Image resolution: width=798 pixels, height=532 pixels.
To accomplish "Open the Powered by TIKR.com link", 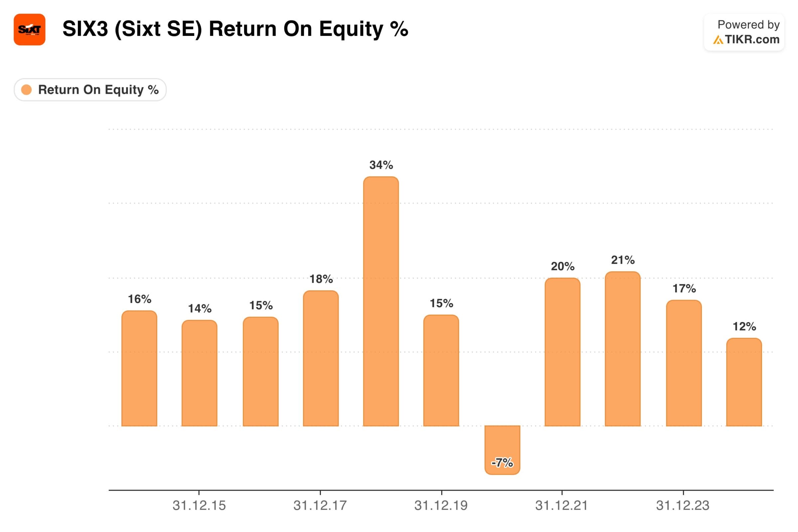I will [744, 32].
